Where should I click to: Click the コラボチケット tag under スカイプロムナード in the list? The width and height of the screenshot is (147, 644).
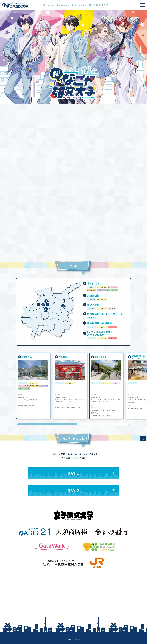click(x=112, y=338)
